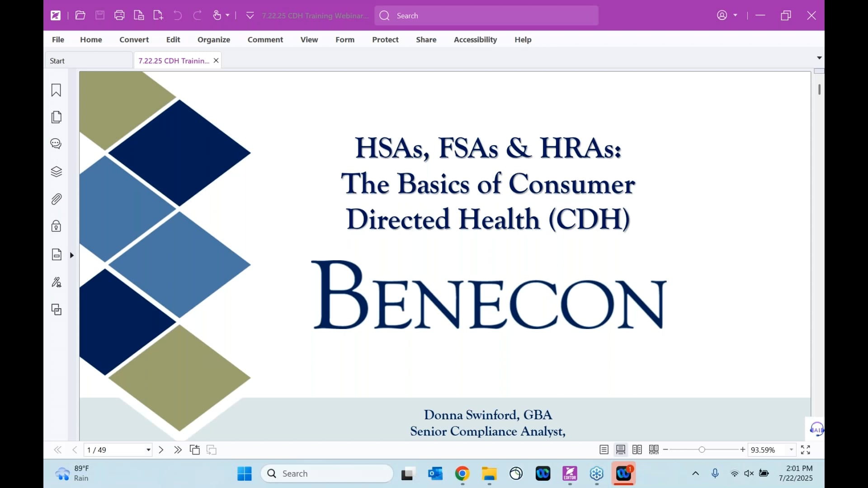This screenshot has width=868, height=488.
Task: Switch to the Start tab
Action: pyautogui.click(x=57, y=61)
